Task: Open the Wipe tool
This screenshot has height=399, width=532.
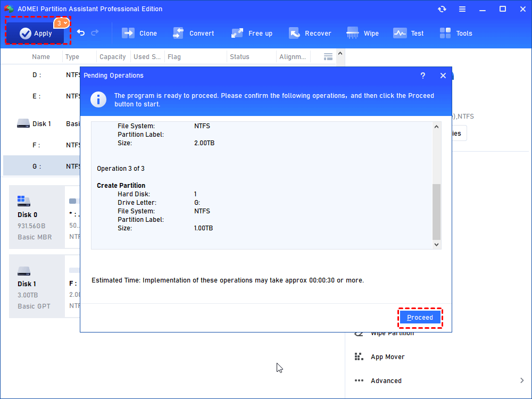Action: point(362,33)
